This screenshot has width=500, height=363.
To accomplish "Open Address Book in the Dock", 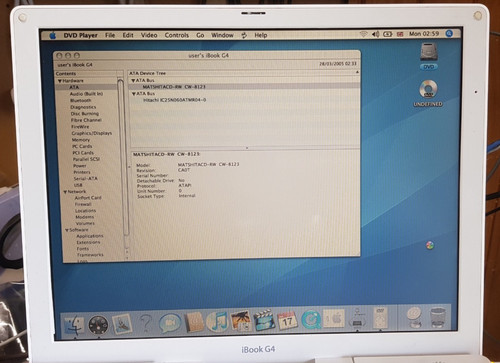I will [x=195, y=322].
